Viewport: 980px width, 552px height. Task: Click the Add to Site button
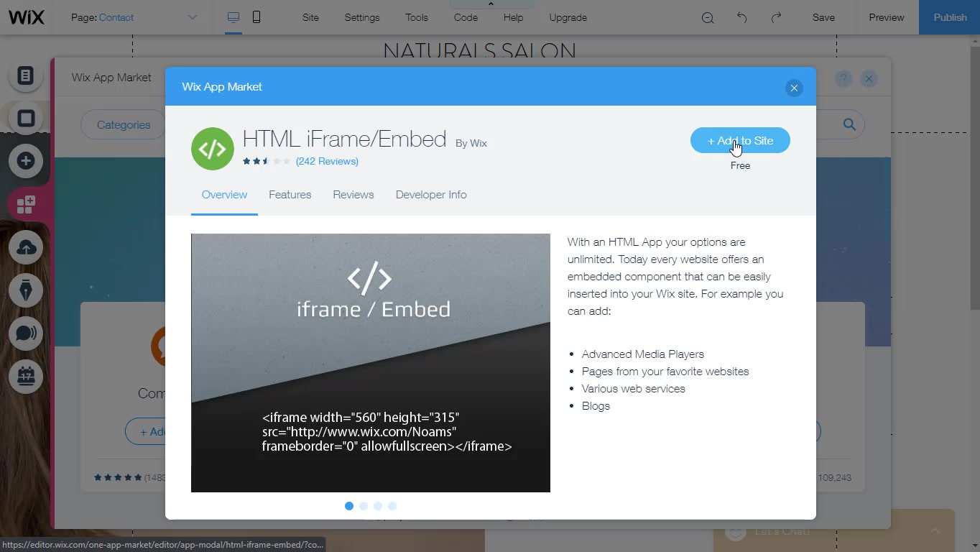coord(740,141)
